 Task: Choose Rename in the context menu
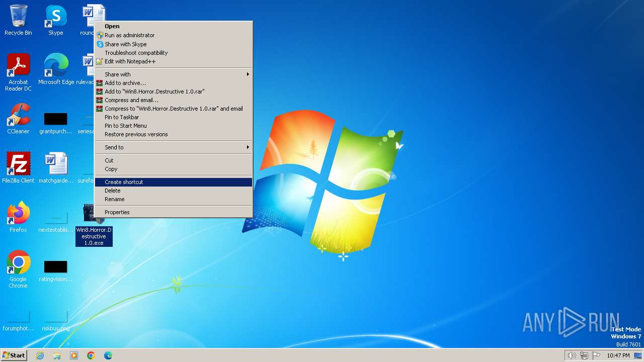pyautogui.click(x=174, y=199)
